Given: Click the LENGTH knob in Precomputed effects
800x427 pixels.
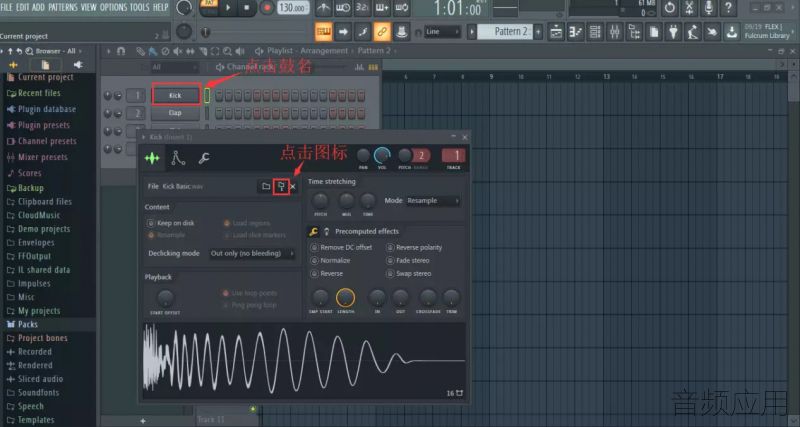Looking at the screenshot, I should point(345,297).
